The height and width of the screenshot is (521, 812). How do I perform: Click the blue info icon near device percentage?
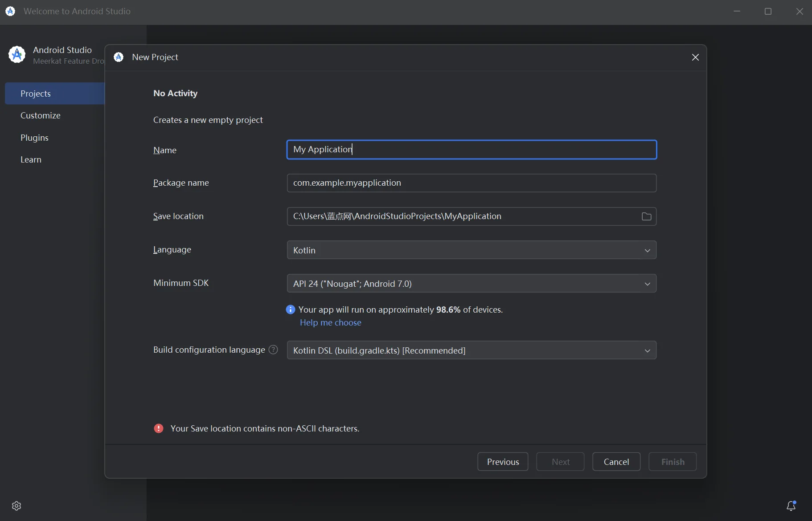click(x=291, y=309)
